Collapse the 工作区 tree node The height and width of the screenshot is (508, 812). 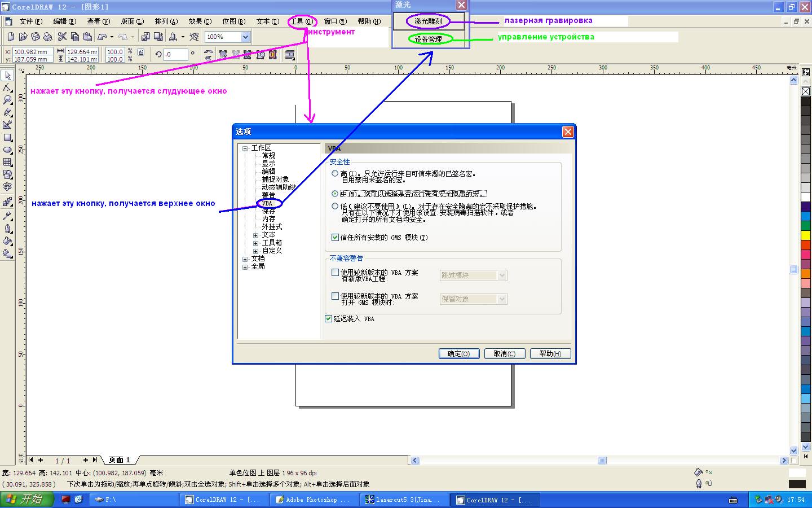pyautogui.click(x=245, y=148)
